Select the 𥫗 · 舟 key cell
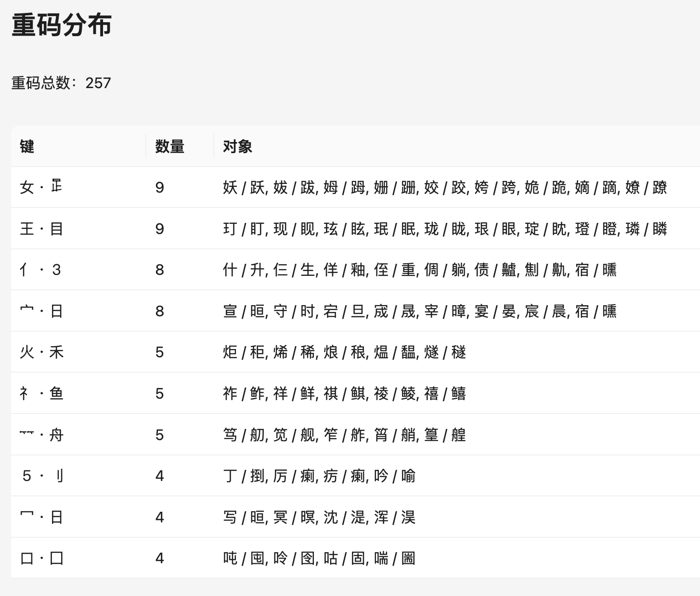 point(41,435)
